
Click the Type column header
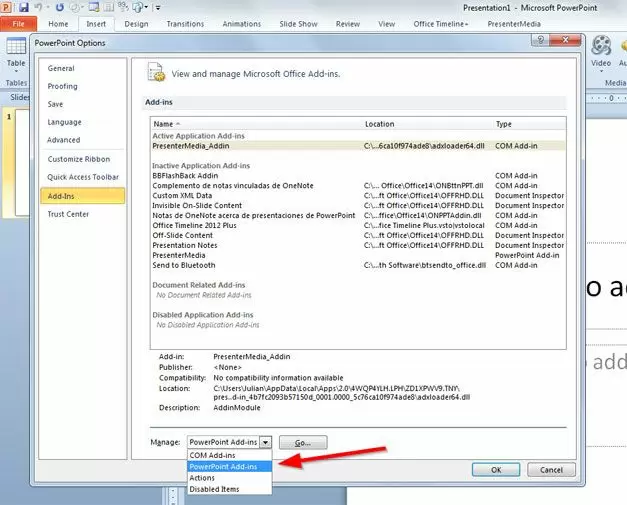[x=529, y=124]
